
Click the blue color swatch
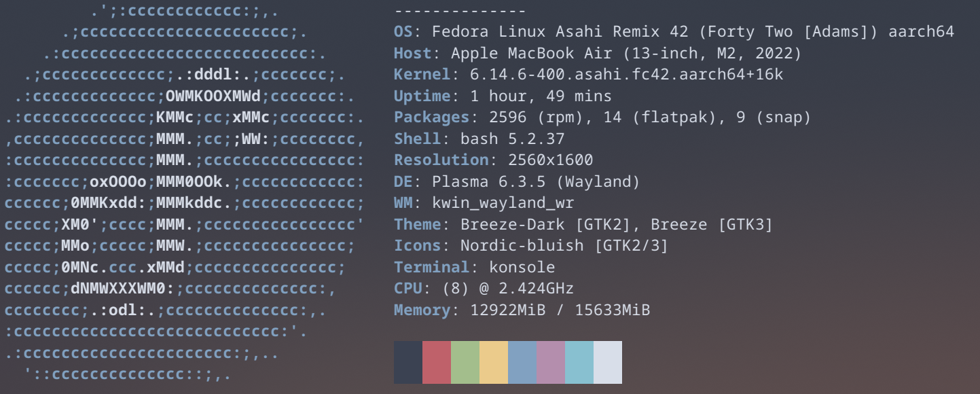pyautogui.click(x=522, y=362)
